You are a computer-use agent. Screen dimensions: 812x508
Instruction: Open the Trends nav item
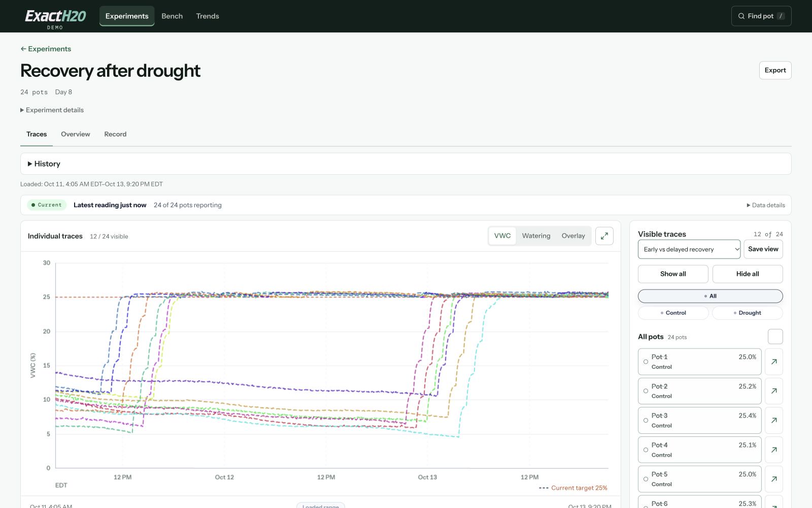point(208,16)
